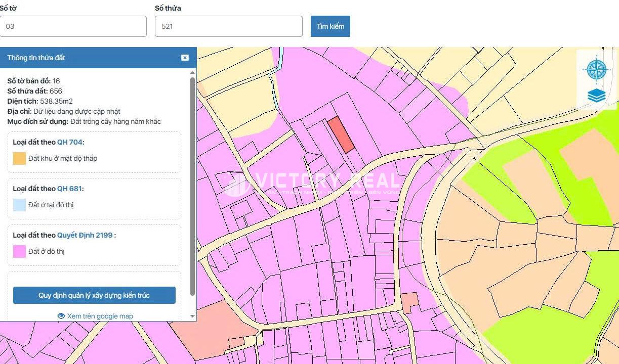This screenshot has height=364, width=619.
Task: Click the Đất ở đô thị label
Action: pos(47,251)
